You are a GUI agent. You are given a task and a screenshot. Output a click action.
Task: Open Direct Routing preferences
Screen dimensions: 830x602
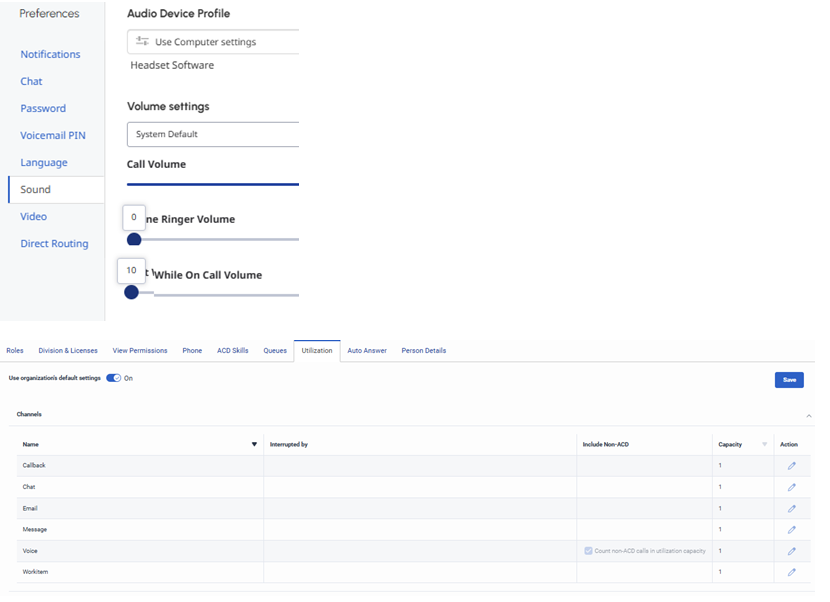pyautogui.click(x=54, y=244)
